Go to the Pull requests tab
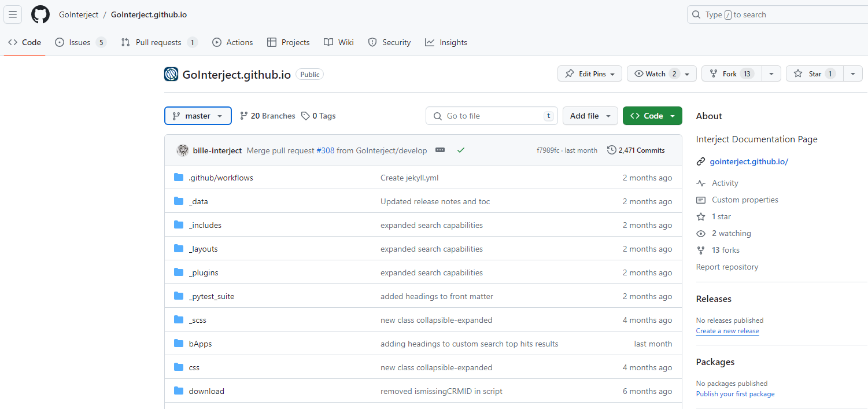 (159, 42)
